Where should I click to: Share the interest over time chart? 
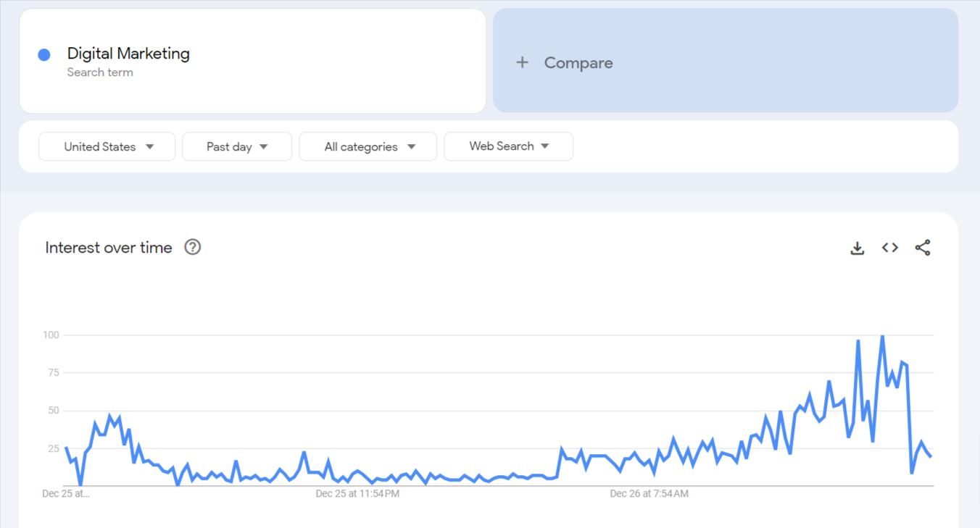coord(923,248)
